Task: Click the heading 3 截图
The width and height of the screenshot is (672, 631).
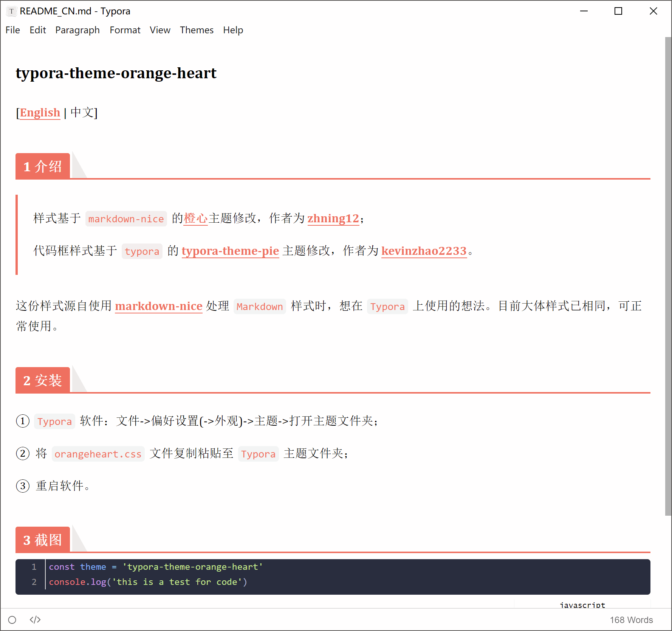Action: tap(43, 540)
